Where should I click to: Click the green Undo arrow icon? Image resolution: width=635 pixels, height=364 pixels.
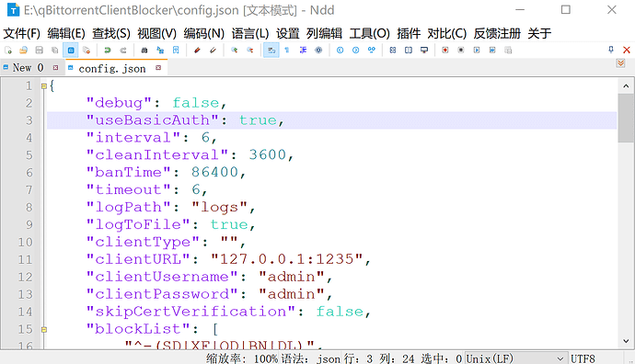click(108, 51)
